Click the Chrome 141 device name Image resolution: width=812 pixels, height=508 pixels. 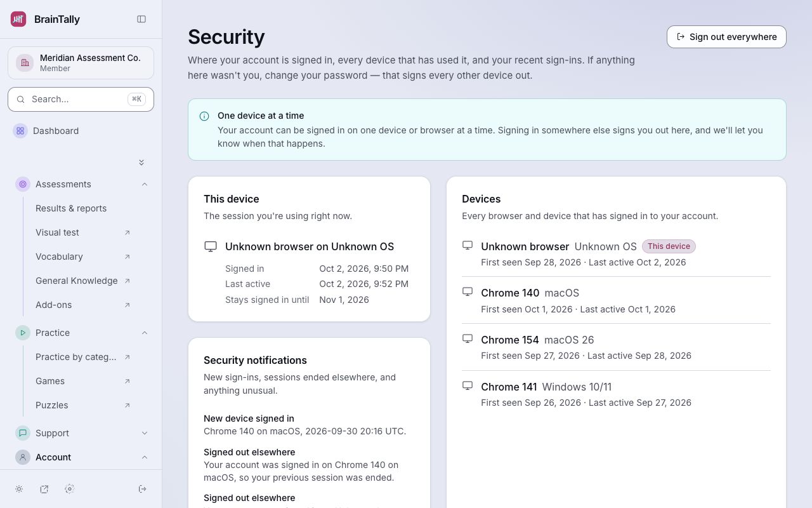[509, 387]
